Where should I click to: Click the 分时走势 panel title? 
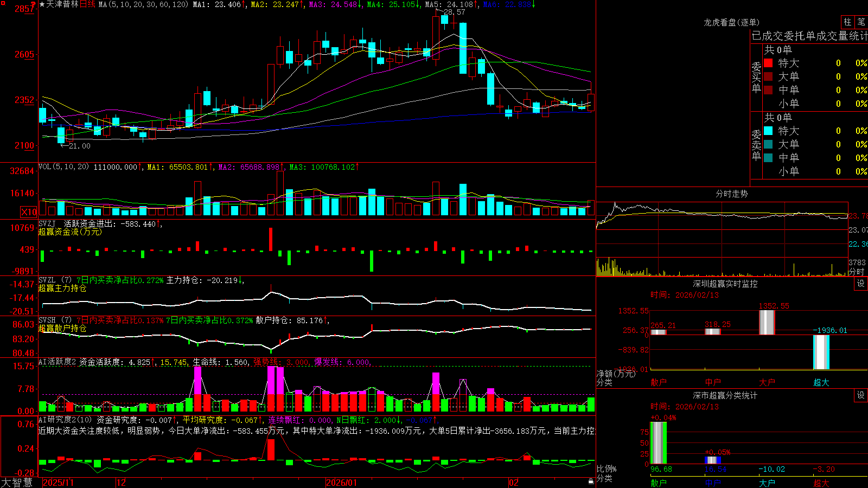(731, 194)
